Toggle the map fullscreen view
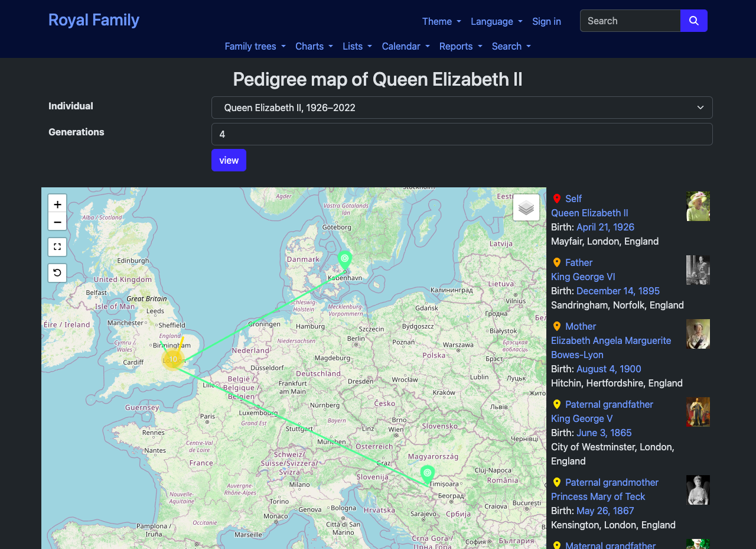The image size is (756, 549). pos(57,247)
